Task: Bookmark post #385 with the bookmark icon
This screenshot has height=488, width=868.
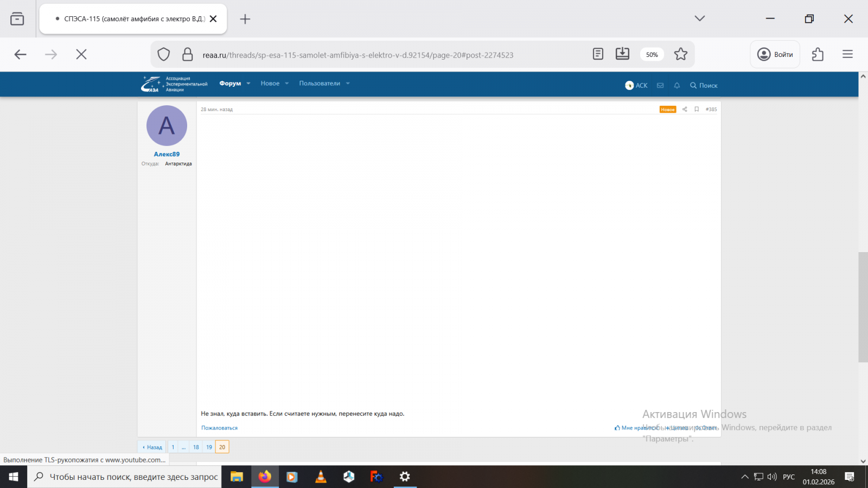Action: click(x=697, y=110)
